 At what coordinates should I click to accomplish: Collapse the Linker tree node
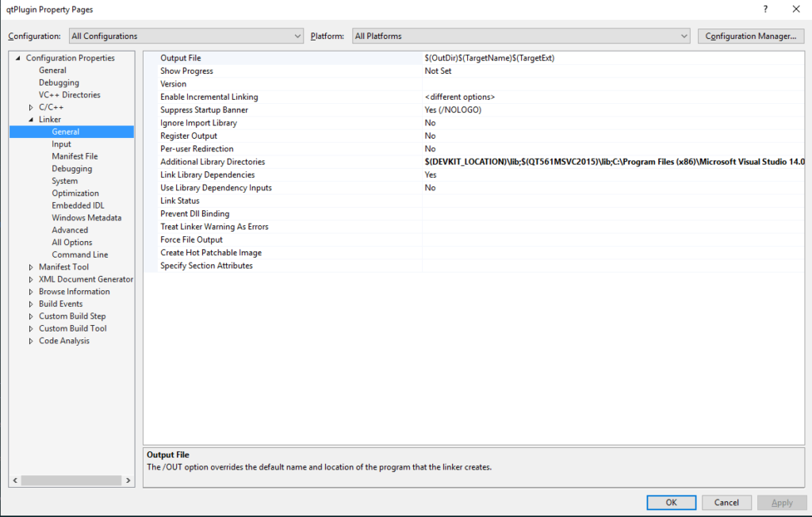(x=31, y=120)
